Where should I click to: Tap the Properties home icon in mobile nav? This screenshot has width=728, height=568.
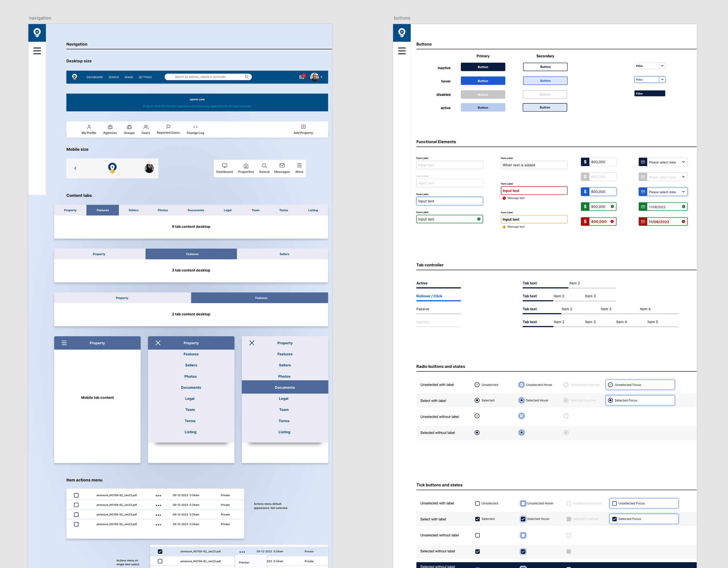tap(246, 166)
